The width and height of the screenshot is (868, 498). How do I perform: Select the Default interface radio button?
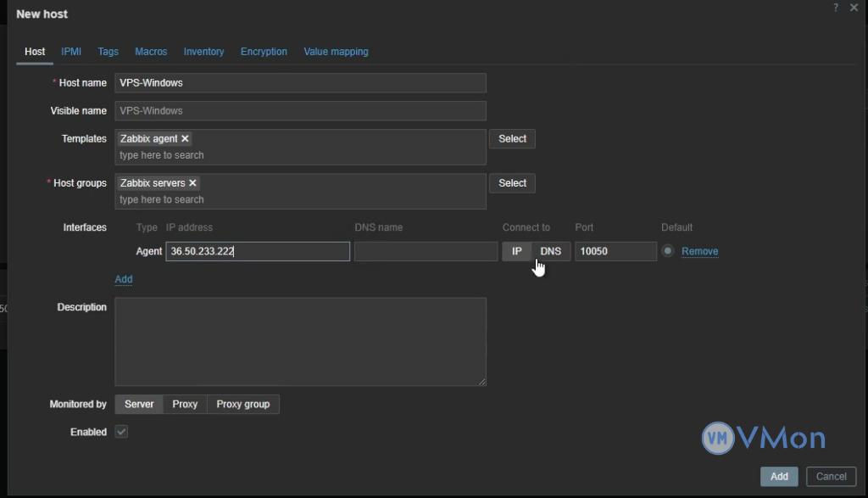click(x=668, y=251)
